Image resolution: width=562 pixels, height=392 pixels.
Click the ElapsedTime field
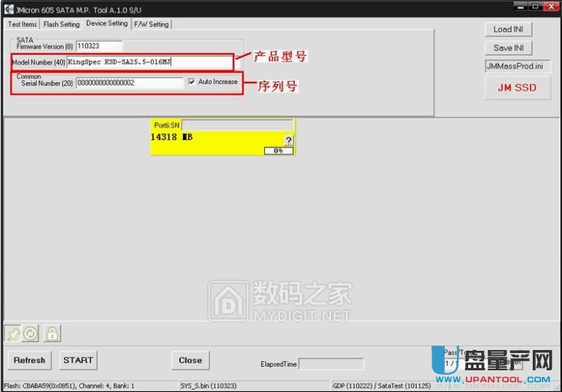(x=331, y=364)
